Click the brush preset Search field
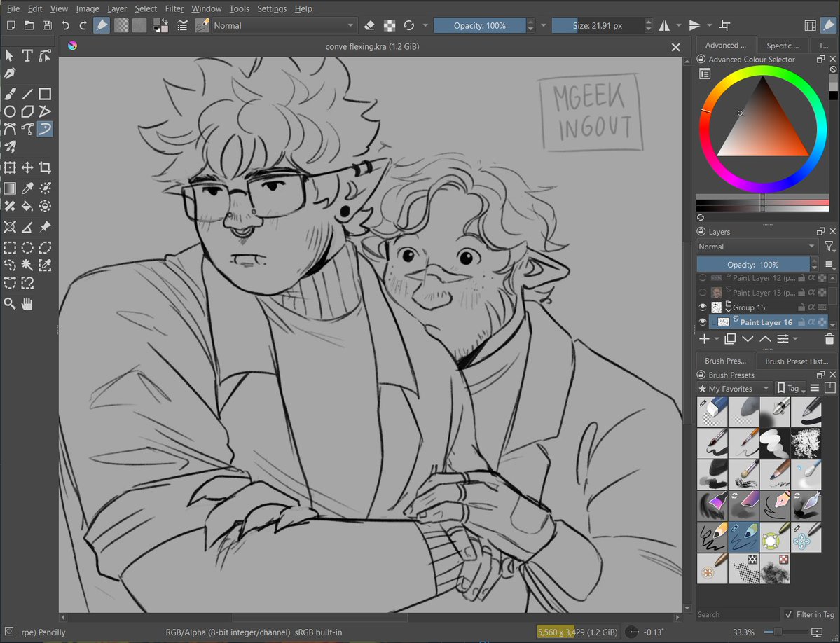The image size is (840, 643). tap(738, 614)
